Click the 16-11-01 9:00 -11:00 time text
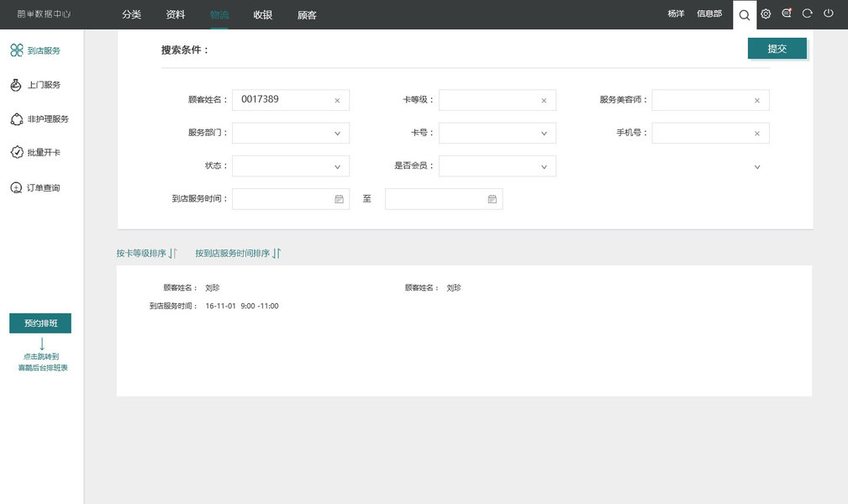Viewport: 848px width, 504px height. pos(242,306)
